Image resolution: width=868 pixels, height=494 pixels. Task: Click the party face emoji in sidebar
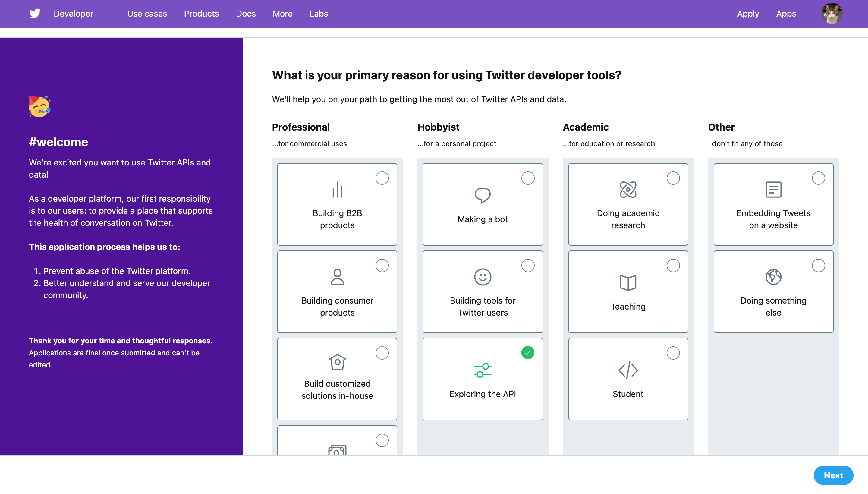(x=40, y=106)
